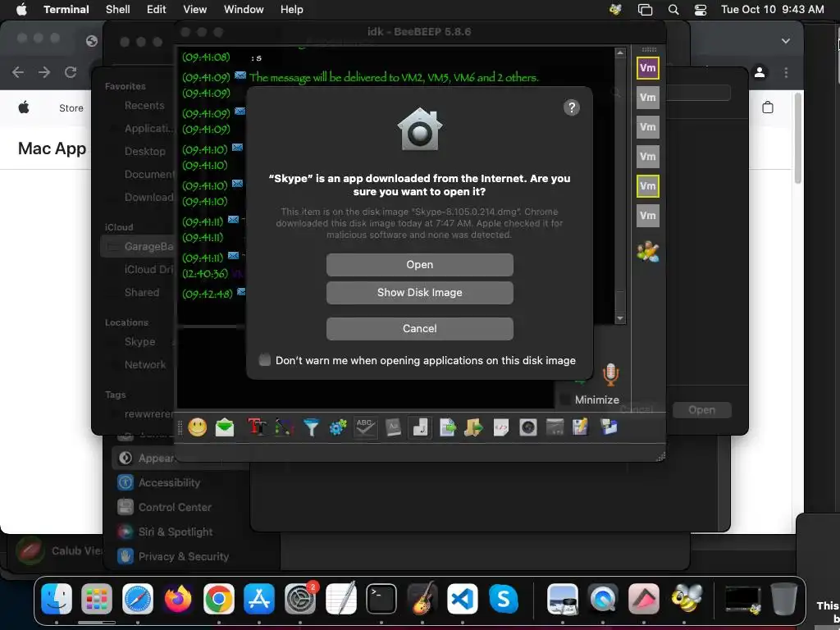This screenshot has height=630, width=840.
Task: Click the send folder icon
Action: [473, 427]
